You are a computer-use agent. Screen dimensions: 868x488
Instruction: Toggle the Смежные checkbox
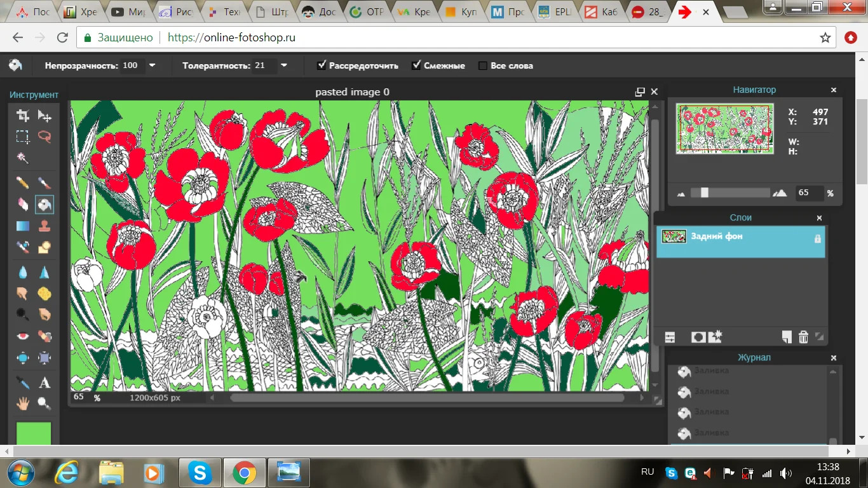tap(417, 65)
